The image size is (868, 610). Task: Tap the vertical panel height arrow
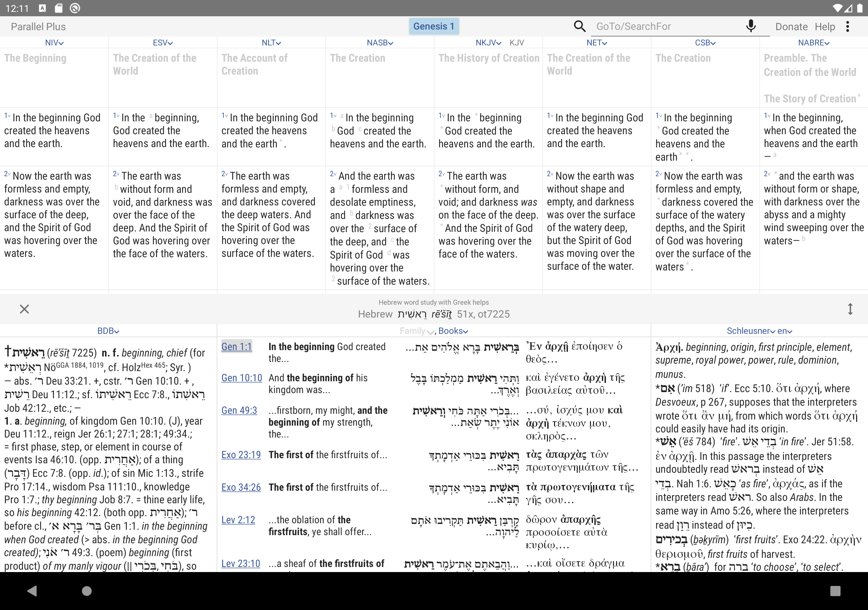pyautogui.click(x=850, y=309)
